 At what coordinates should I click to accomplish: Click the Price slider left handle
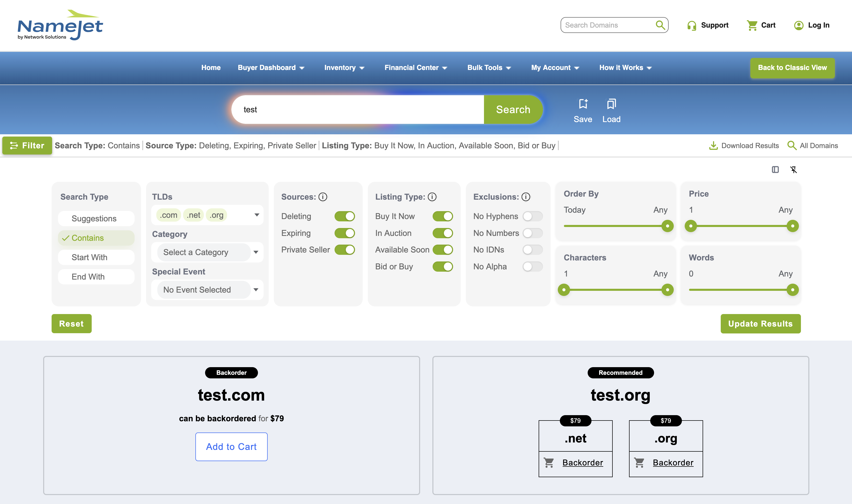(x=691, y=226)
